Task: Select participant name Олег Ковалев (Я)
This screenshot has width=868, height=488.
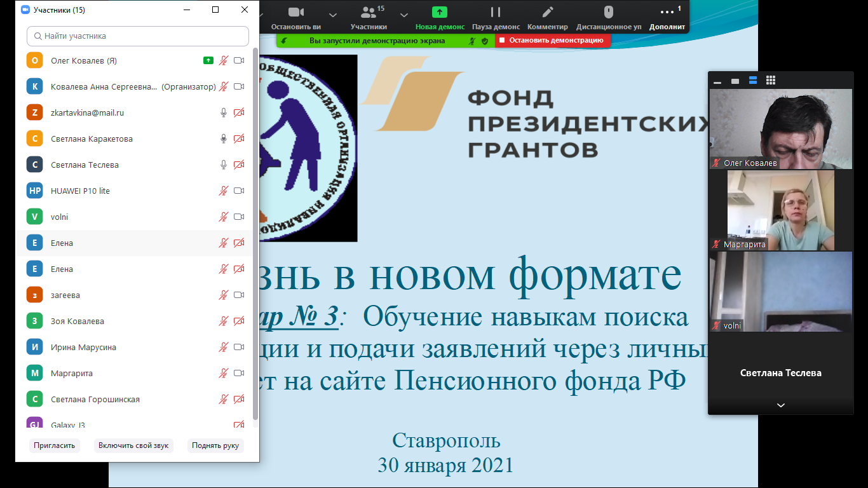Action: click(x=84, y=60)
